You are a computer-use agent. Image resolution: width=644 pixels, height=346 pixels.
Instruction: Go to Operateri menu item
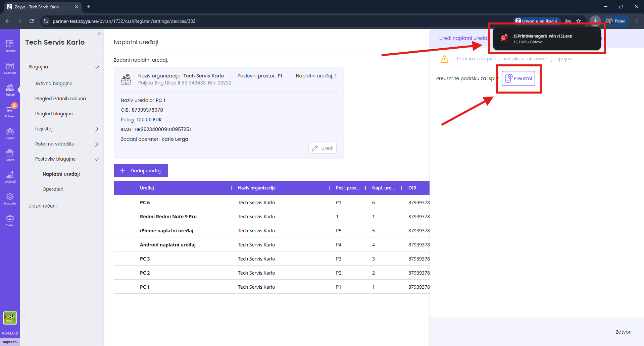[x=53, y=189]
